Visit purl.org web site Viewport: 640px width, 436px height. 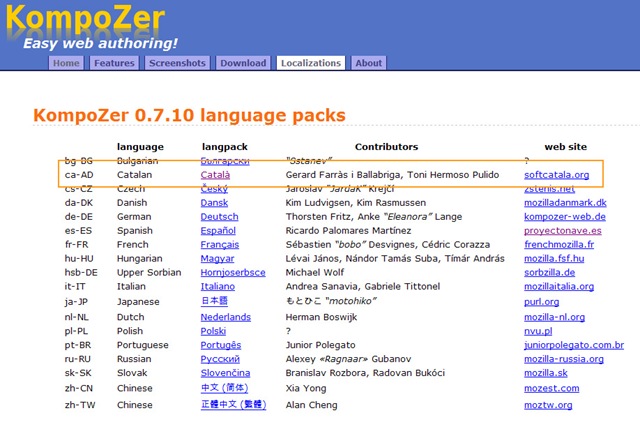(542, 302)
